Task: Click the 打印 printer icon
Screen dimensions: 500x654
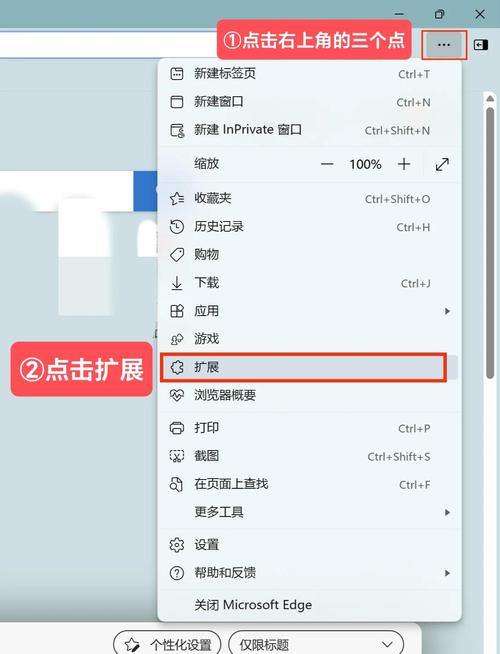Action: tap(177, 428)
